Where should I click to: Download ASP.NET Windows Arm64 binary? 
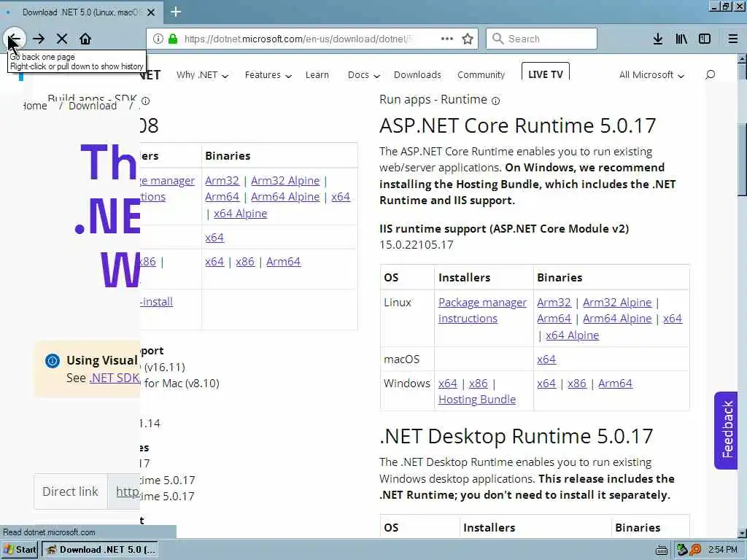click(x=615, y=384)
